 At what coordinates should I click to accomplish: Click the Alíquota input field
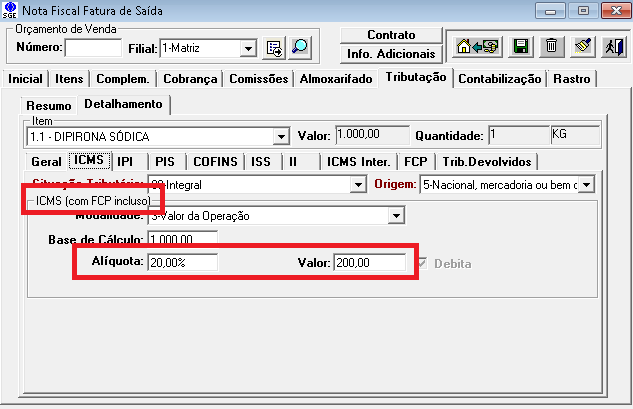coord(182,263)
